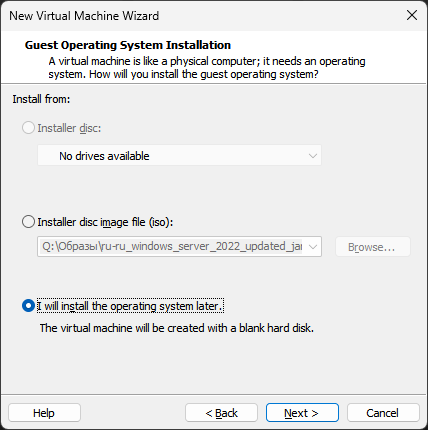Screen dimensions: 428x430
Task: Click the 'Guest Operating System Installation' heading
Action: 128,45
